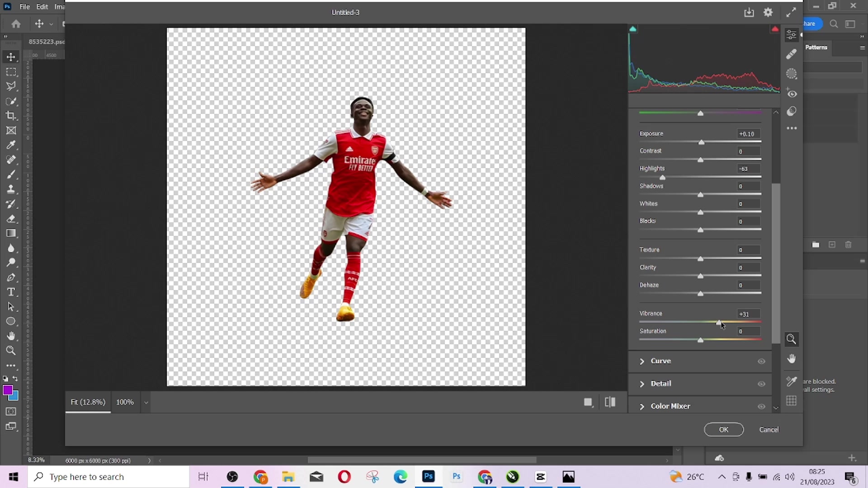The height and width of the screenshot is (488, 868).
Task: Toggle the grid overlay in Camera Raw
Action: point(791,401)
